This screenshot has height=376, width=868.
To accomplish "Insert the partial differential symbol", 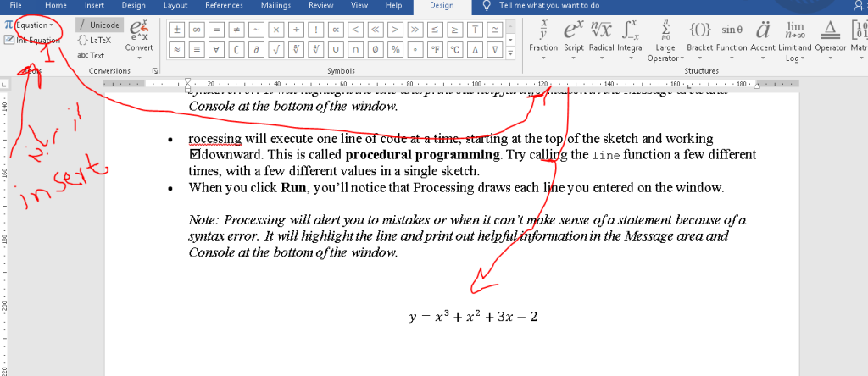I will point(256,49).
